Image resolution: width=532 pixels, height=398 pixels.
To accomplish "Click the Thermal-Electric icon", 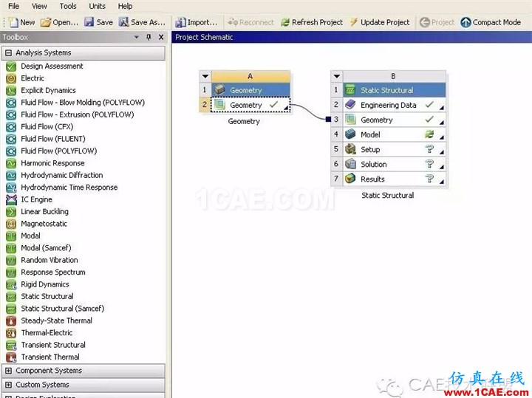I will pos(11,333).
